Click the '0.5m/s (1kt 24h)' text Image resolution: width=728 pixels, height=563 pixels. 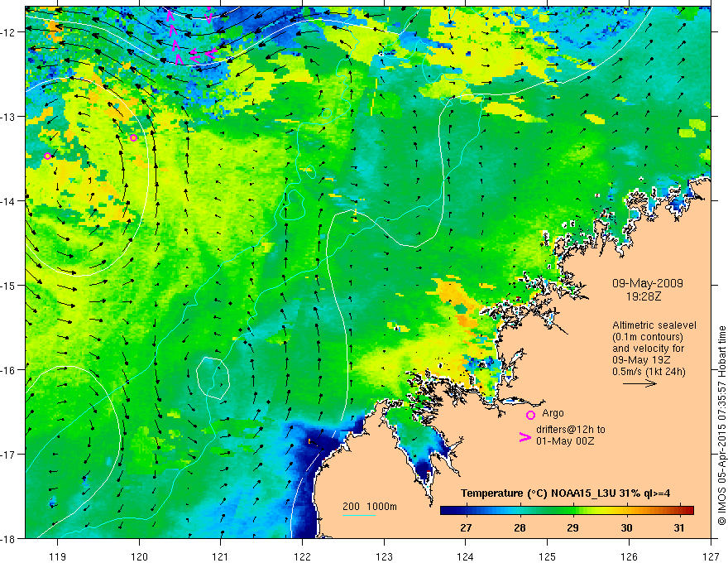click(649, 372)
